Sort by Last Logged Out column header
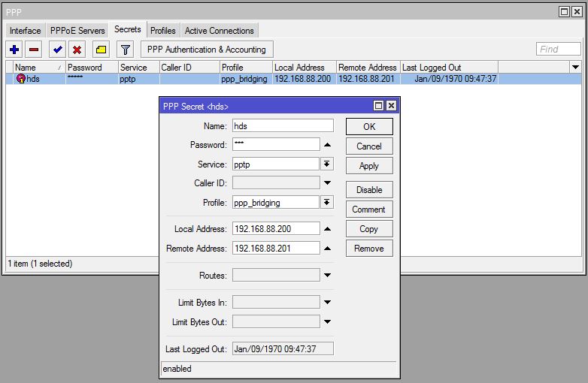Screen dimensions: 588x383 [x=449, y=68]
